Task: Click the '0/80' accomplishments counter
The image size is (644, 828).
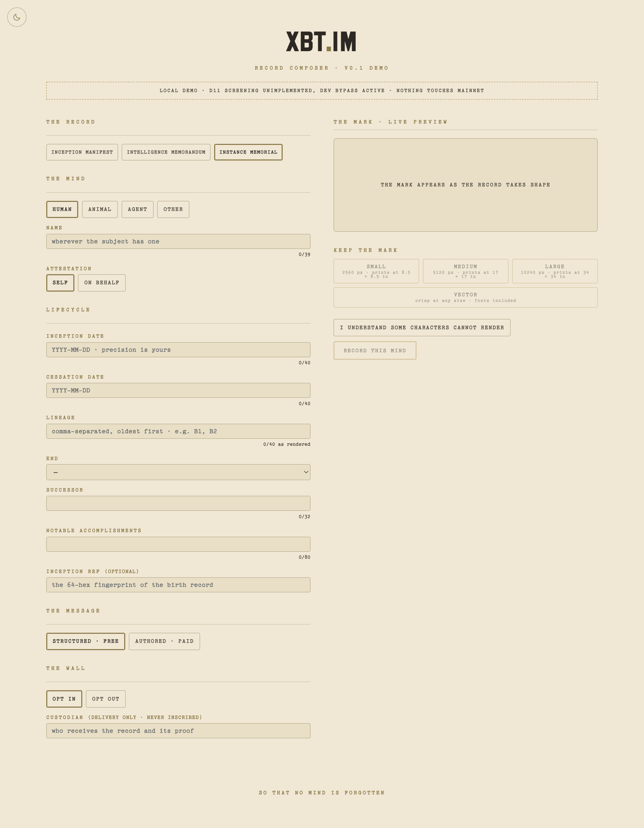Action: [304, 557]
